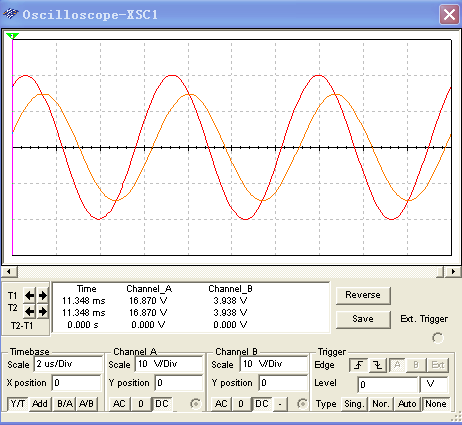
Task: Toggle Channel B invert minus button
Action: click(x=280, y=404)
